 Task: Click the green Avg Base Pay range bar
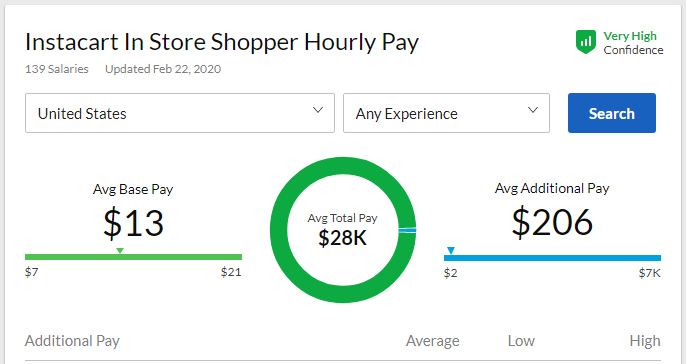click(133, 257)
